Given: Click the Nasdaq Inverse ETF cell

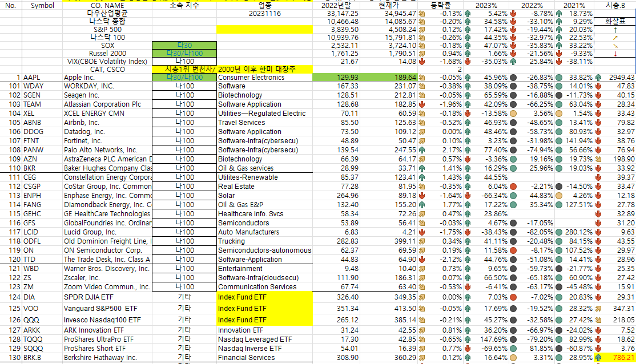Looking at the screenshot, I should tap(264, 349).
